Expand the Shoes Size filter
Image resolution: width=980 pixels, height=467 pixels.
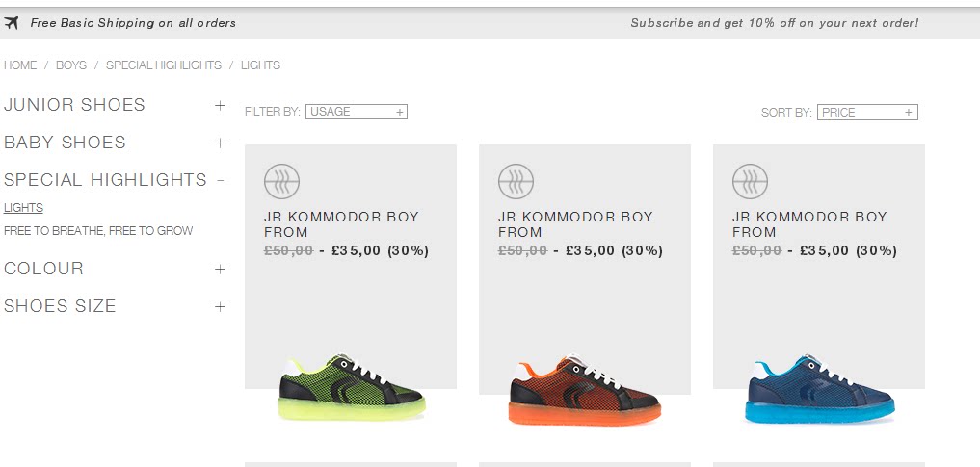click(x=220, y=306)
